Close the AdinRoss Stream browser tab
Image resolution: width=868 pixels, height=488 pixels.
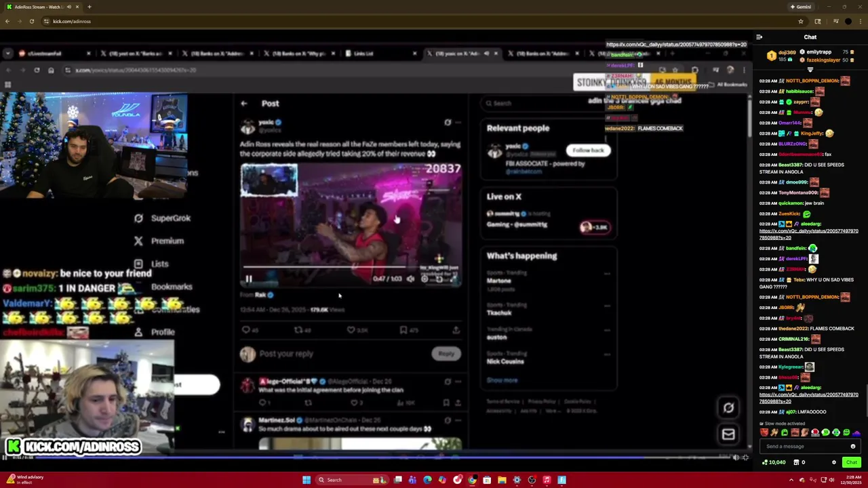77,7
